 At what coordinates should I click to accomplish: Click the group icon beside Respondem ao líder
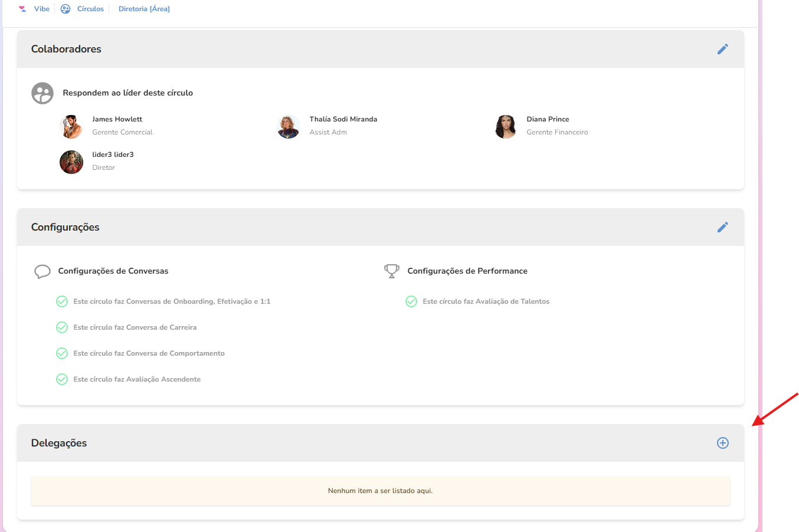(42, 93)
